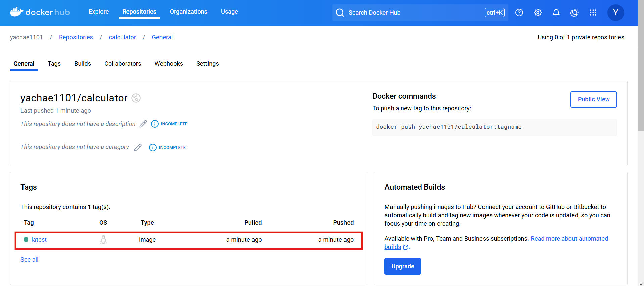644x286 pixels.
Task: Open the Usage nav item
Action: point(229,12)
